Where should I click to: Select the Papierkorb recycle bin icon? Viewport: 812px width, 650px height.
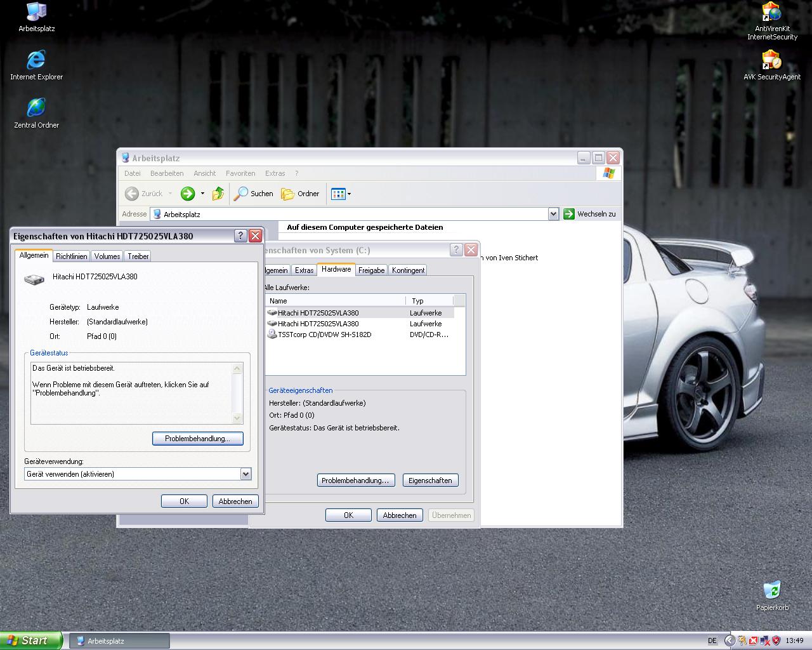pos(772,595)
